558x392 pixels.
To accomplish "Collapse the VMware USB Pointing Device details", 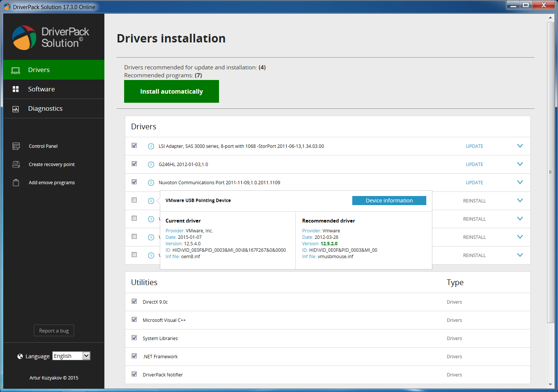I will coord(520,200).
